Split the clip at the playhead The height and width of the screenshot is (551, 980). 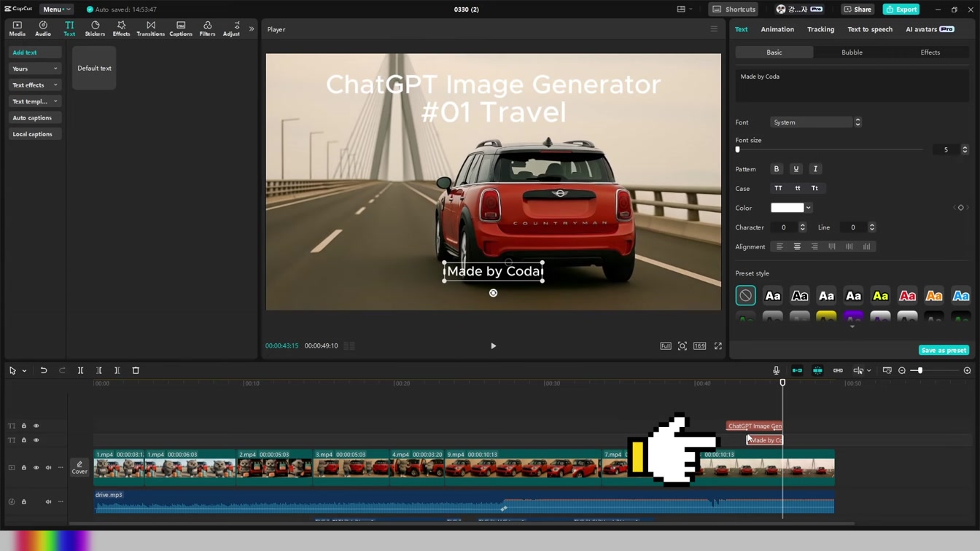point(80,370)
